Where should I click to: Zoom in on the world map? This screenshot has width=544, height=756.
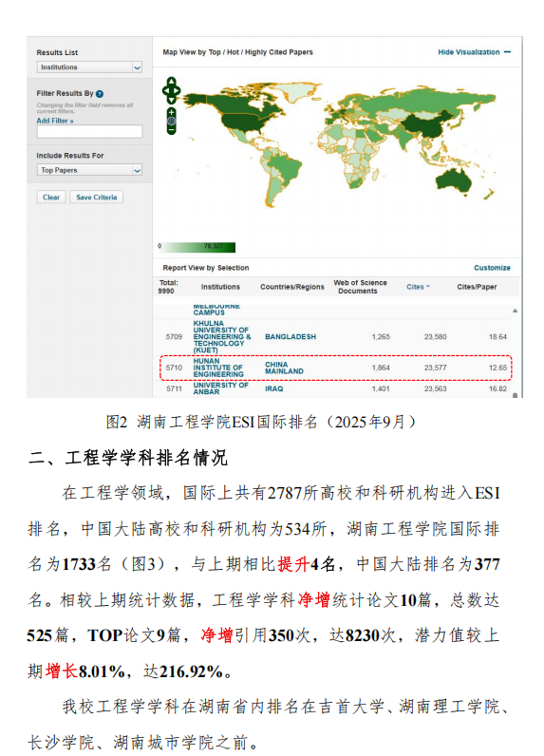(172, 112)
